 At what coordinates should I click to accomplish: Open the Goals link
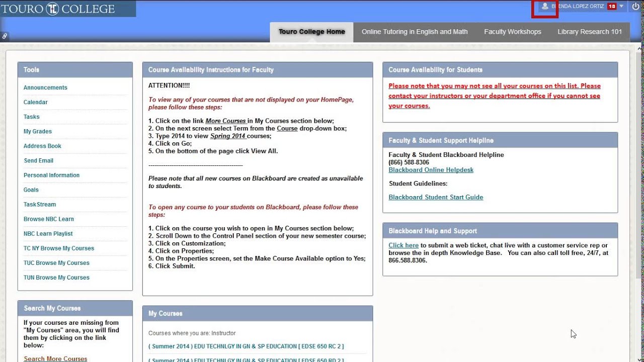(31, 190)
